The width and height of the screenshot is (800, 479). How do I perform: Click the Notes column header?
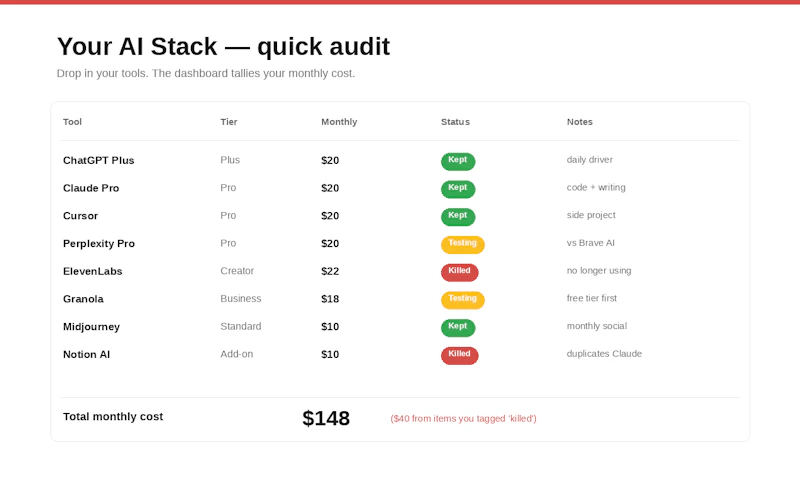coord(580,122)
